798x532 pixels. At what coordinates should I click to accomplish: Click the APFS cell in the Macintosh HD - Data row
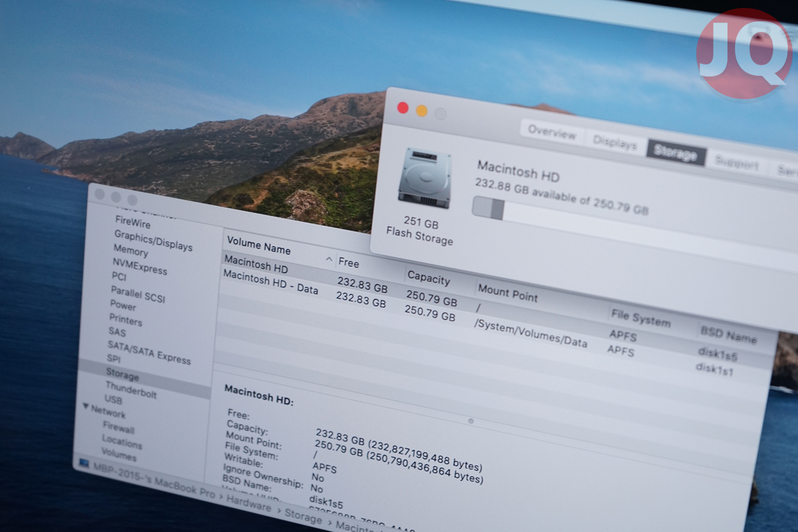(x=621, y=350)
